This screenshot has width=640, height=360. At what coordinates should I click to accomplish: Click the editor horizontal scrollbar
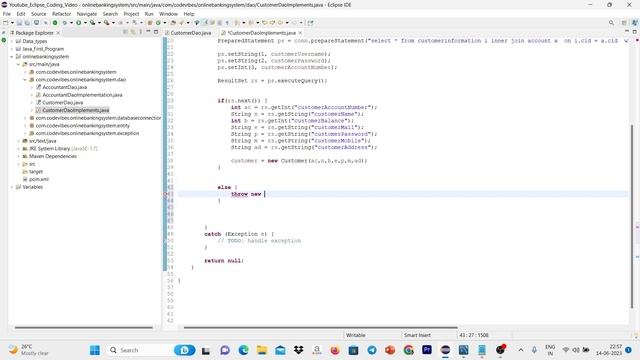pyautogui.click(x=320, y=327)
